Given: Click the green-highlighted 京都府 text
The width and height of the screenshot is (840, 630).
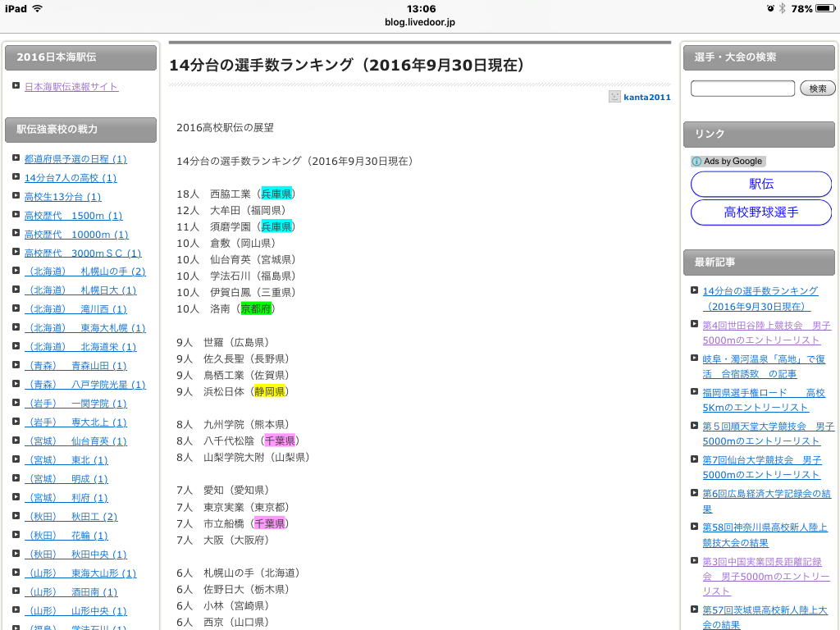Looking at the screenshot, I should coord(256,309).
